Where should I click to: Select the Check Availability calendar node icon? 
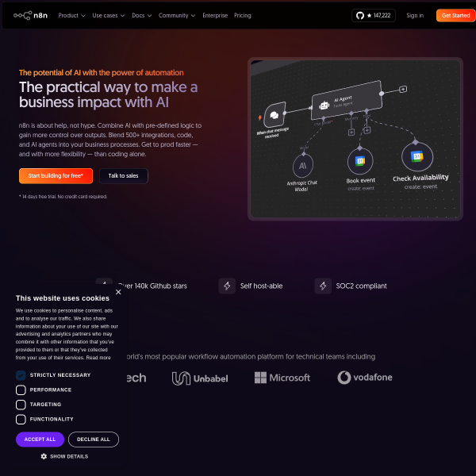pyautogui.click(x=417, y=156)
